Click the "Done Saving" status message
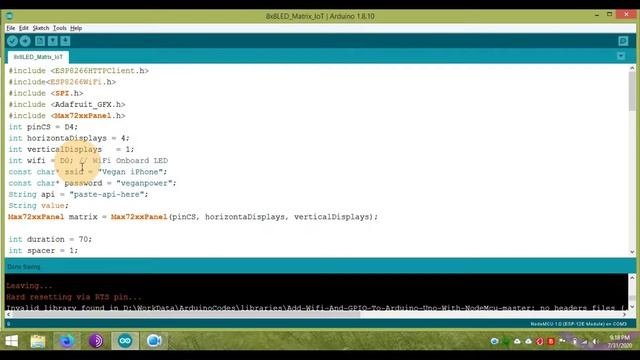Screen dimensions: 640x360 pyautogui.click(x=24, y=267)
